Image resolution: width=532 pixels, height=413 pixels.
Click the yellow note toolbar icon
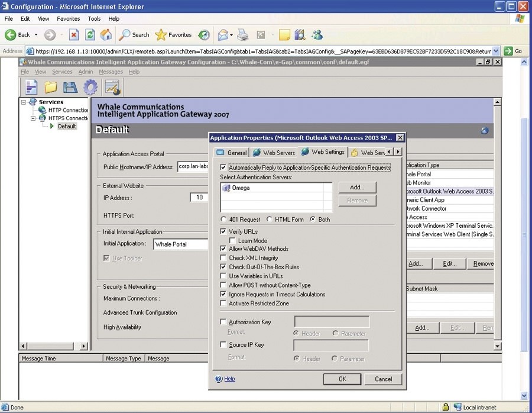click(284, 35)
